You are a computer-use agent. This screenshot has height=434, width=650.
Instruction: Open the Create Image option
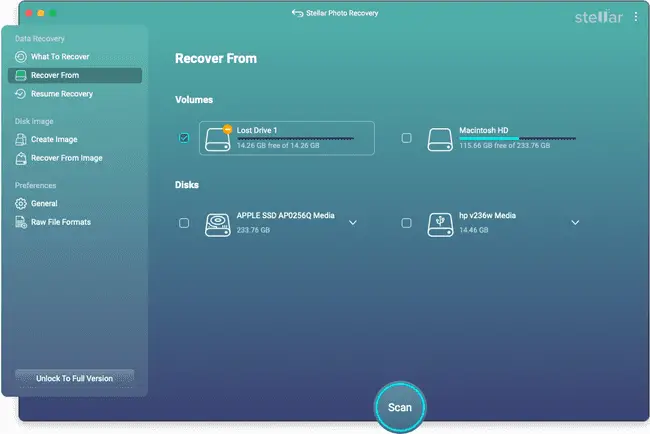point(75,140)
